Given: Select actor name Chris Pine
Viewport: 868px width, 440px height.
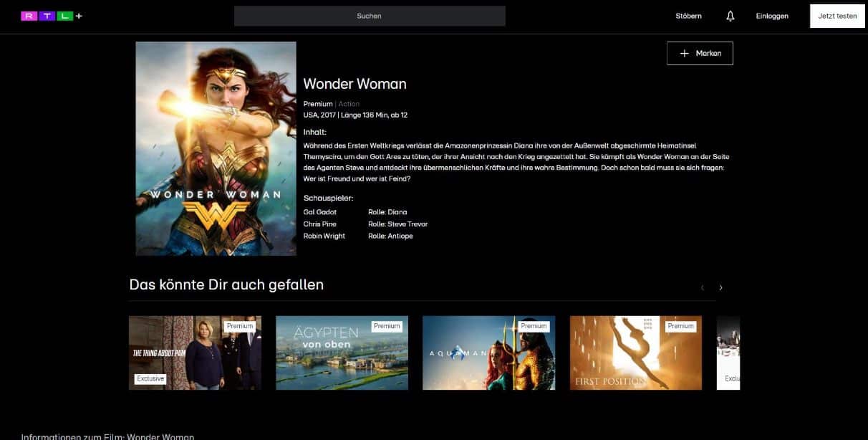Looking at the screenshot, I should coord(319,224).
